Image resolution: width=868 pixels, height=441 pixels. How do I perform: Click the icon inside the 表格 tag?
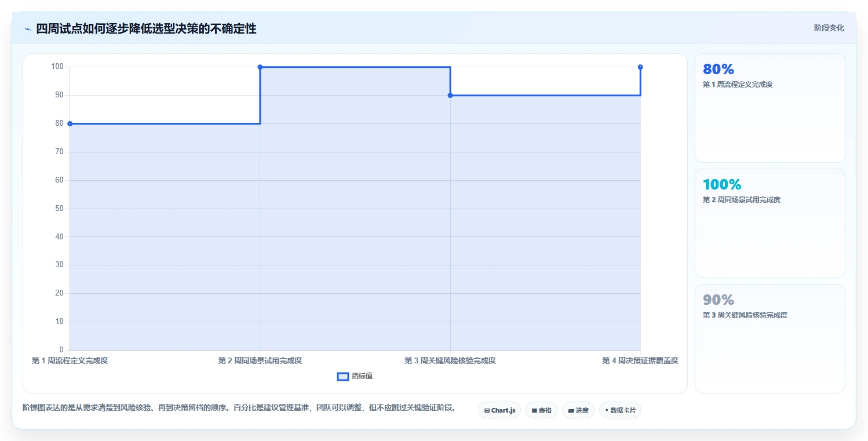pos(534,410)
